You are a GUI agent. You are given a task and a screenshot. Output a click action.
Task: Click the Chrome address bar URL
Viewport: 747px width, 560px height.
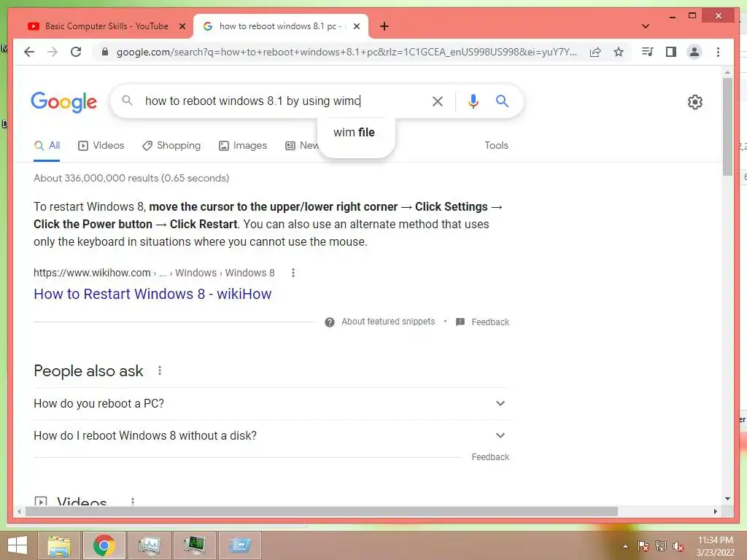tap(347, 52)
